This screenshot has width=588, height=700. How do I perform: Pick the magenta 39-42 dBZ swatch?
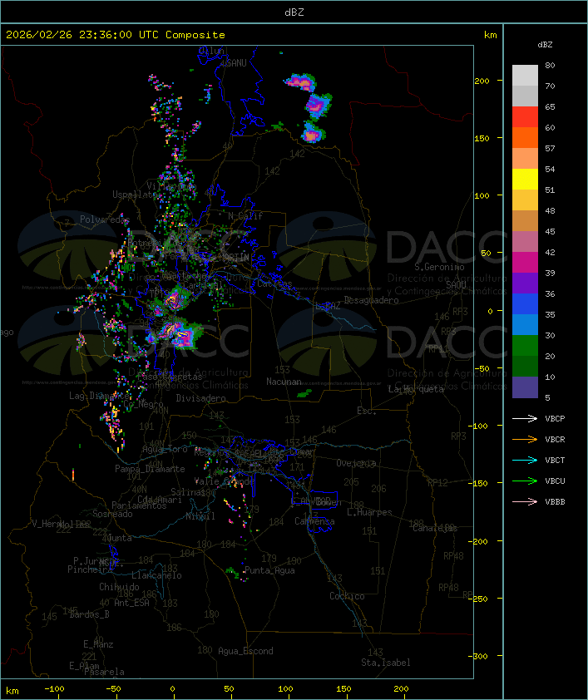pyautogui.click(x=525, y=262)
